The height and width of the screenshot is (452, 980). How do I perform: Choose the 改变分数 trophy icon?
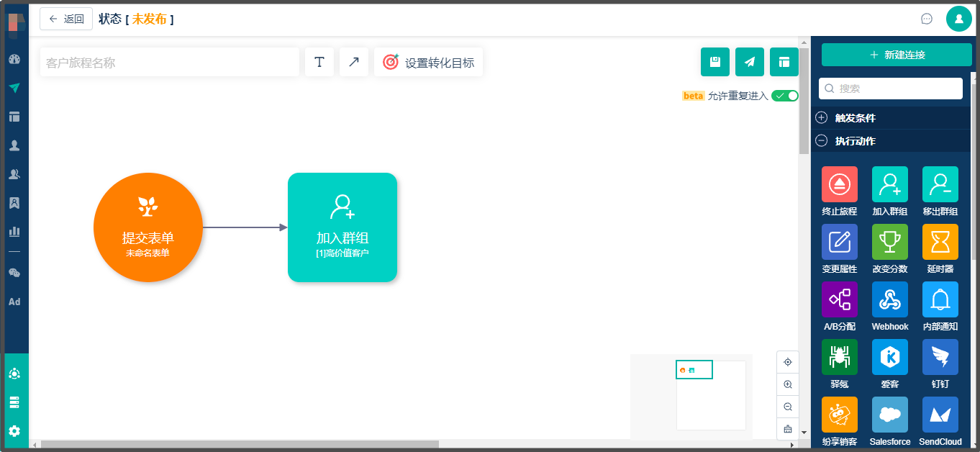pyautogui.click(x=890, y=242)
